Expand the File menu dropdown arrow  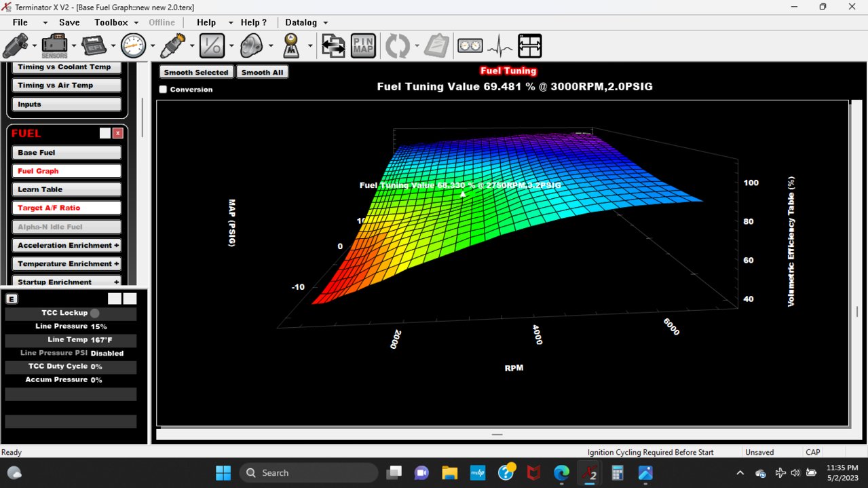click(x=45, y=22)
